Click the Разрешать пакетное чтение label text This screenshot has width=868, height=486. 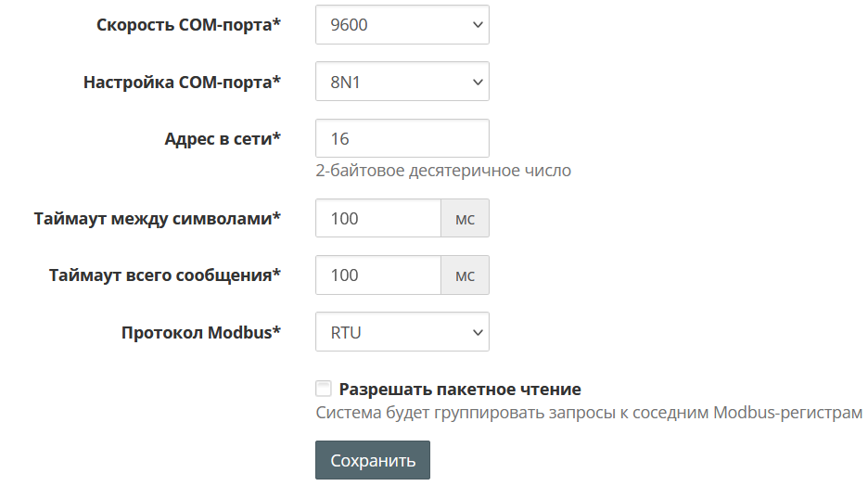(460, 390)
